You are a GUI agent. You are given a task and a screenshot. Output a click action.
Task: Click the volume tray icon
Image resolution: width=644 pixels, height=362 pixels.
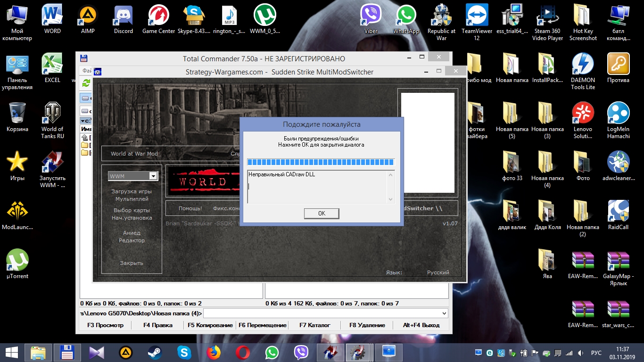click(x=580, y=353)
